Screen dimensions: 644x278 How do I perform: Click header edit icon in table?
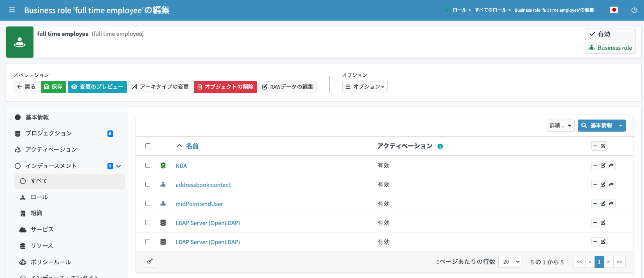point(603,146)
